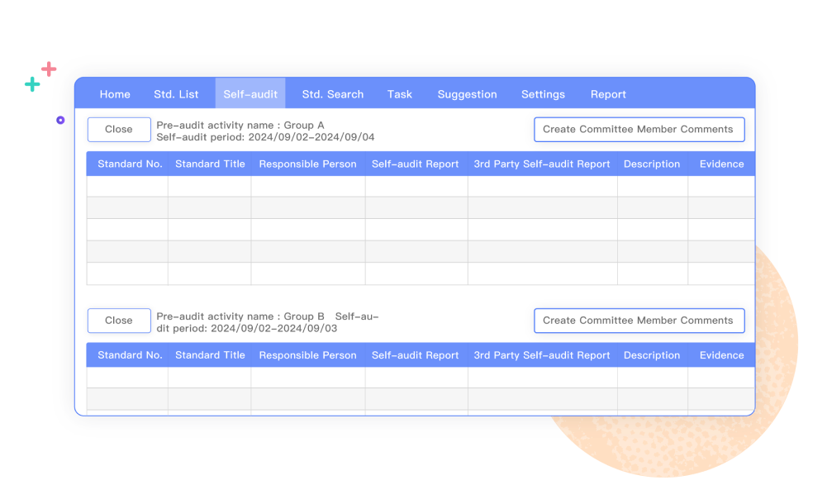Viewport: 827px width, 504px height.
Task: Select 3rd Party Self-audit Report header, Group A
Action: pos(542,164)
